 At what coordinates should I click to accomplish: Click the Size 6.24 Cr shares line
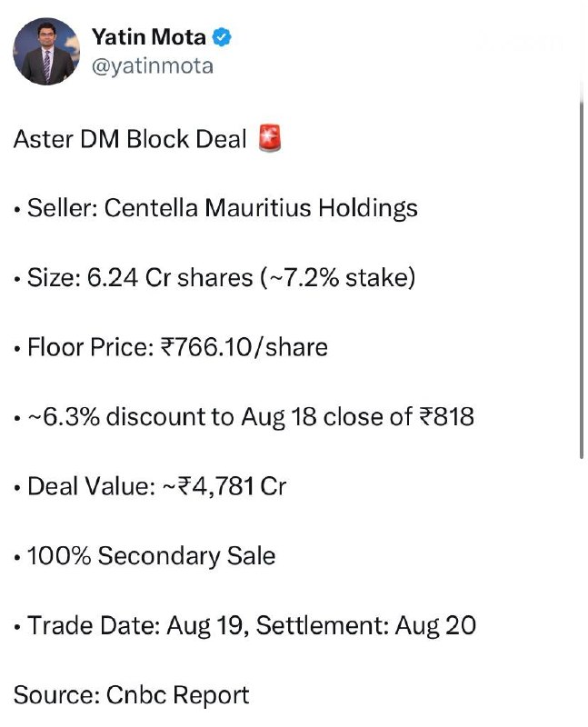[214, 278]
